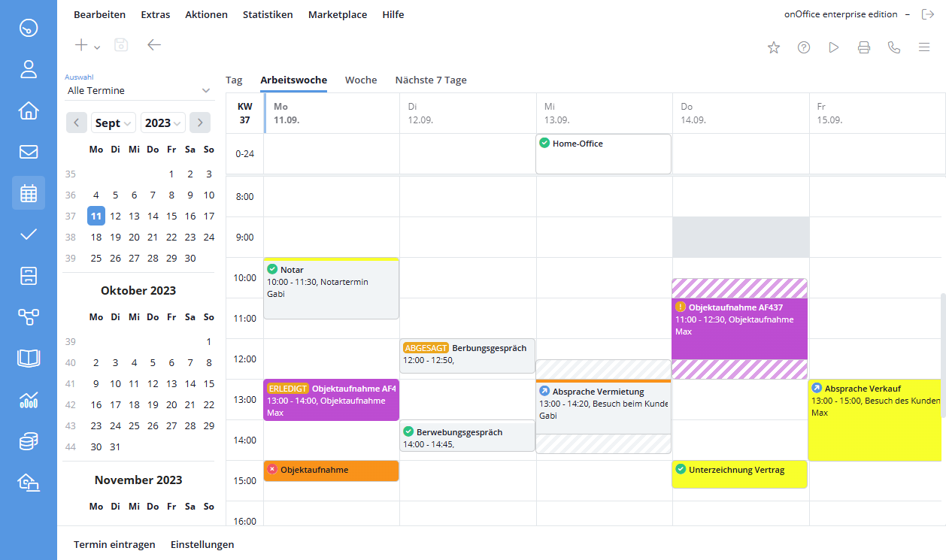This screenshot has width=946, height=560.
Task: Switch to the Nächste 7 Tage tab
Action: 431,80
